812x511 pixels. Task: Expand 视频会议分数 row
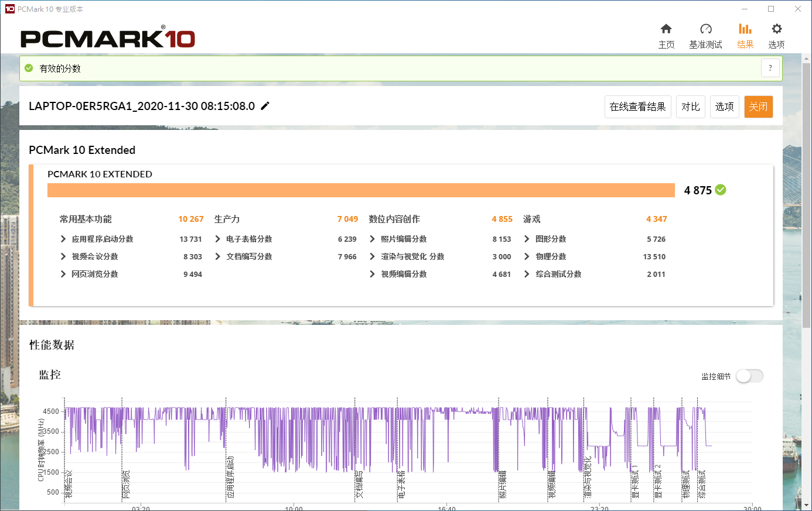(x=63, y=256)
